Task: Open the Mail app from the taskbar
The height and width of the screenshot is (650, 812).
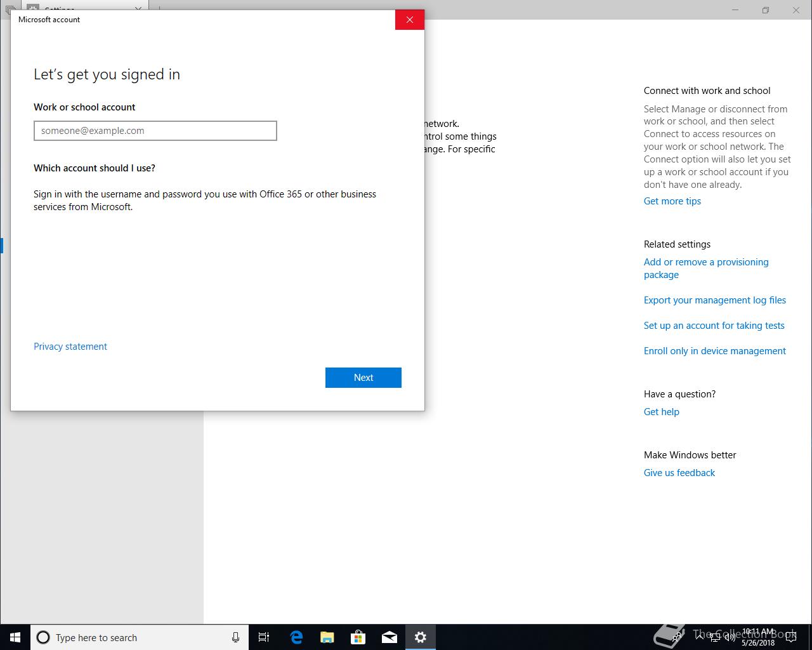Action: pos(390,637)
